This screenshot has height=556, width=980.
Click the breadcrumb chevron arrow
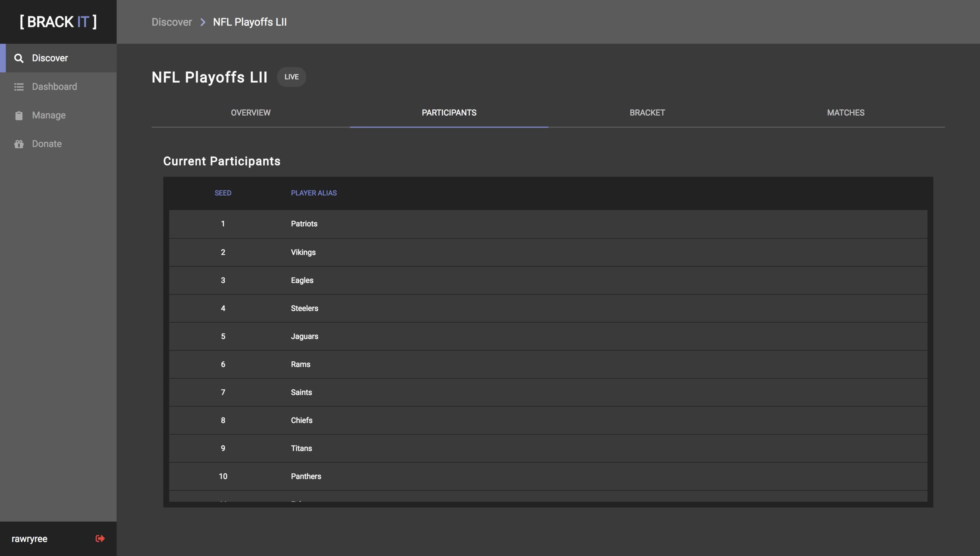tap(203, 22)
